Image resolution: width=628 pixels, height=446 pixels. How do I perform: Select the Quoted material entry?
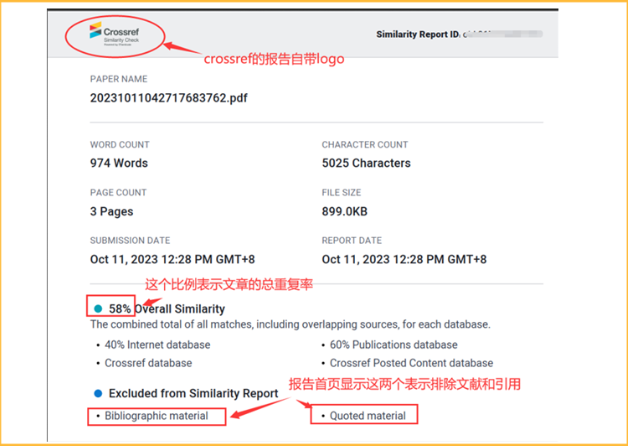(x=368, y=416)
